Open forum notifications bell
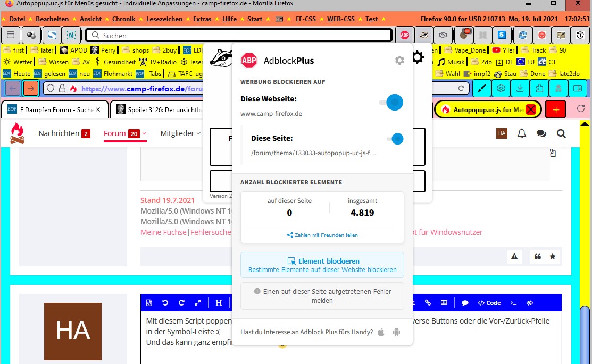This screenshot has height=364, width=592. 521,133
